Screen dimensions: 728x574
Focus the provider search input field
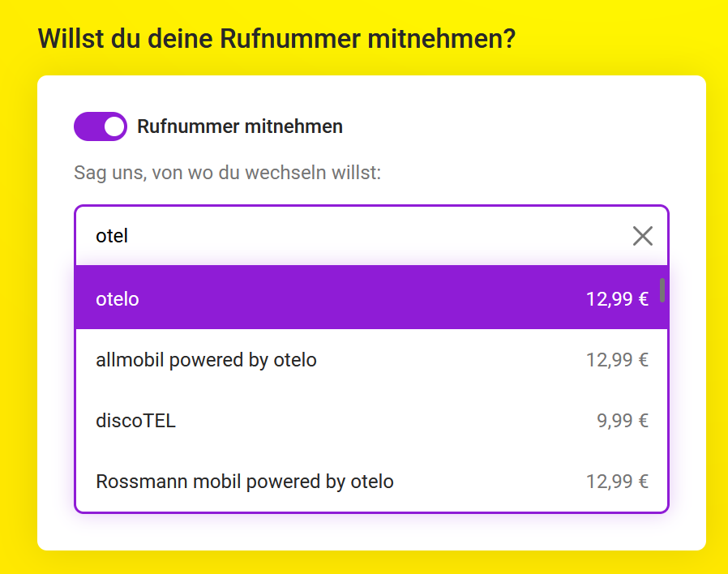357,236
